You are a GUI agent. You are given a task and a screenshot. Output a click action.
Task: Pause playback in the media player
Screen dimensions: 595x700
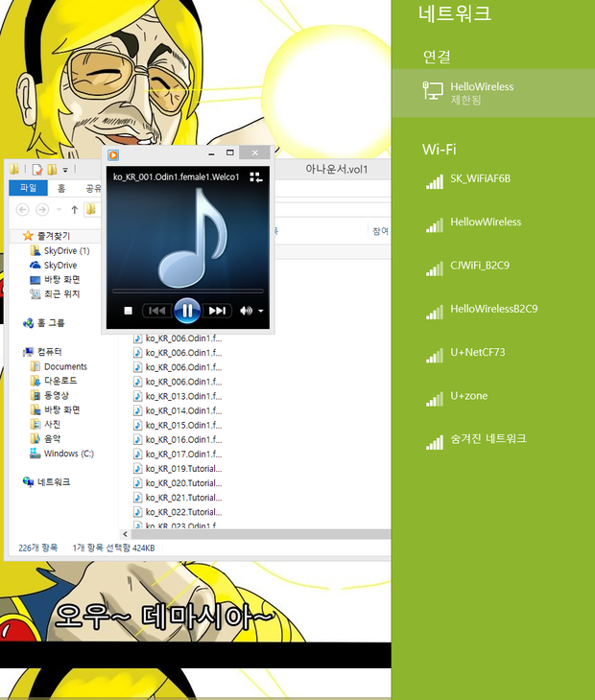point(187,311)
